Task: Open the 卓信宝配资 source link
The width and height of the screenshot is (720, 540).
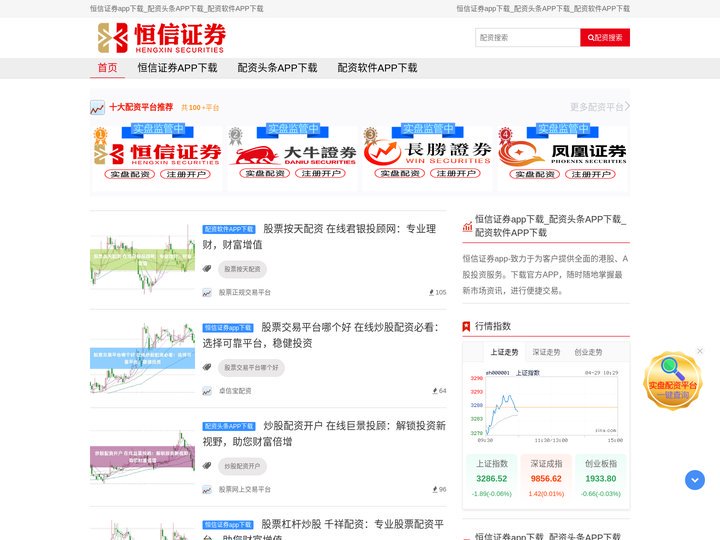Action: 235,391
